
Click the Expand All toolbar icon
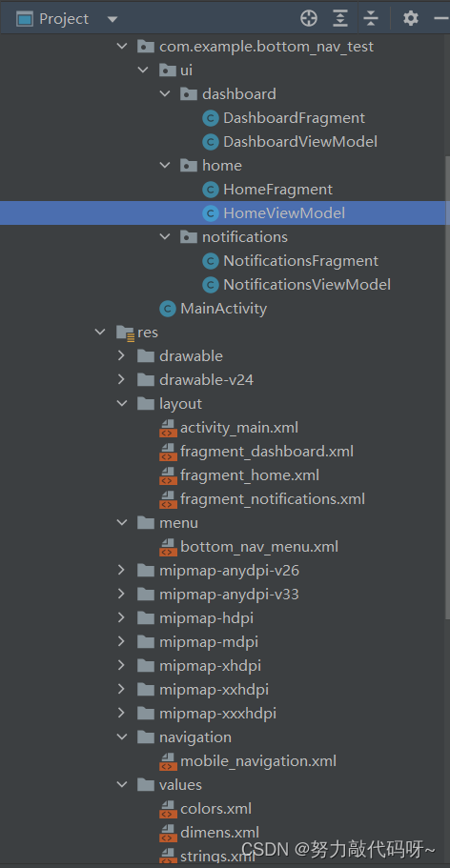339,19
